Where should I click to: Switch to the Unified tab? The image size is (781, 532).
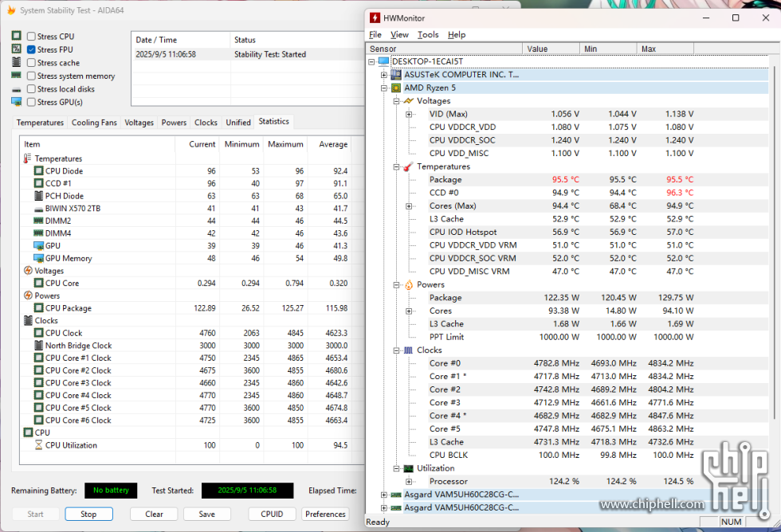pos(238,123)
